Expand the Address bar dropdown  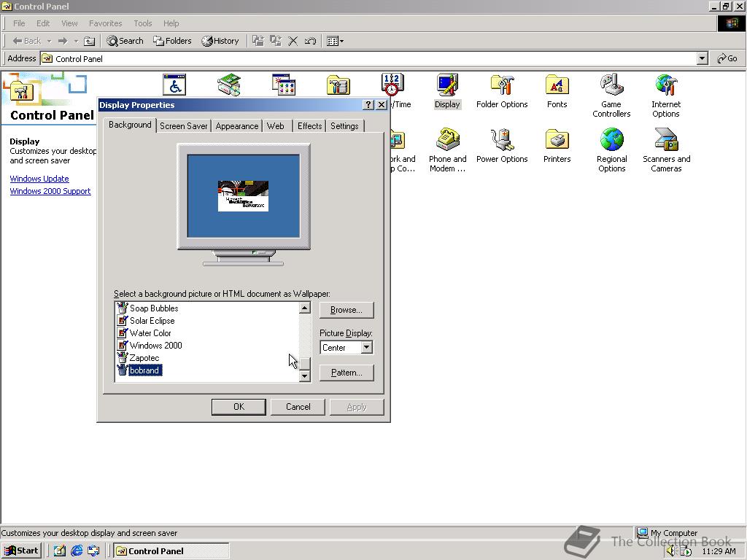tap(703, 58)
